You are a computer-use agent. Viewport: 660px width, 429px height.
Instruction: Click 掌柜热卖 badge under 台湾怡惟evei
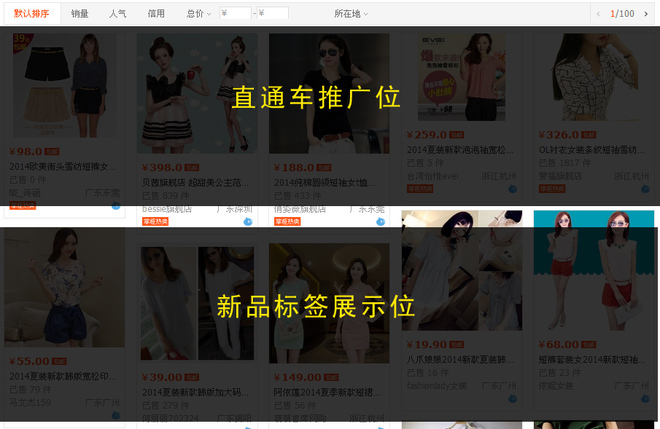420,189
